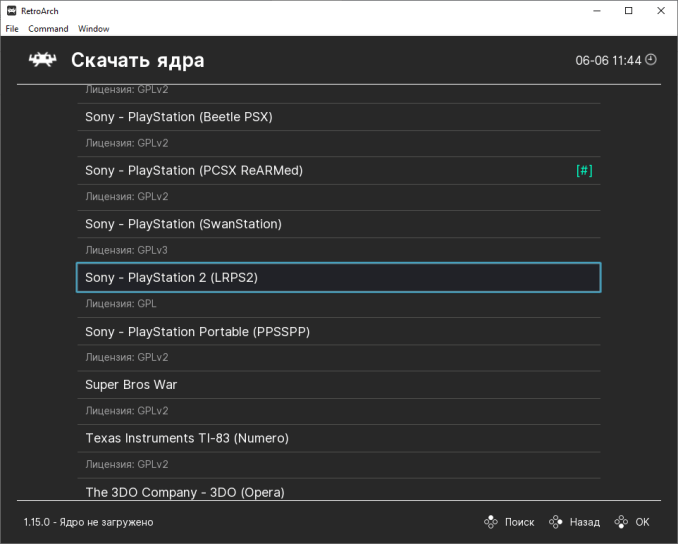Image resolution: width=678 pixels, height=544 pixels.
Task: Confirm with the OK label
Action: pyautogui.click(x=642, y=522)
